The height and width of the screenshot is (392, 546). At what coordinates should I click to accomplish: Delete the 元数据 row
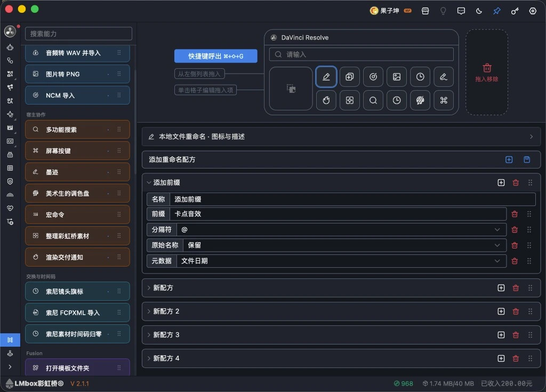tap(515, 261)
